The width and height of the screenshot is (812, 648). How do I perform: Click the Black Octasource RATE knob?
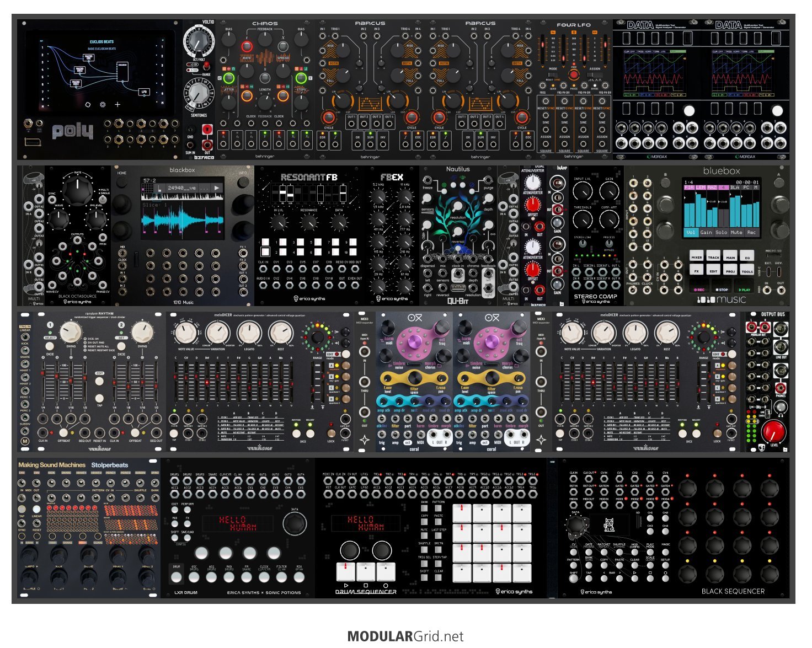pyautogui.click(x=78, y=190)
